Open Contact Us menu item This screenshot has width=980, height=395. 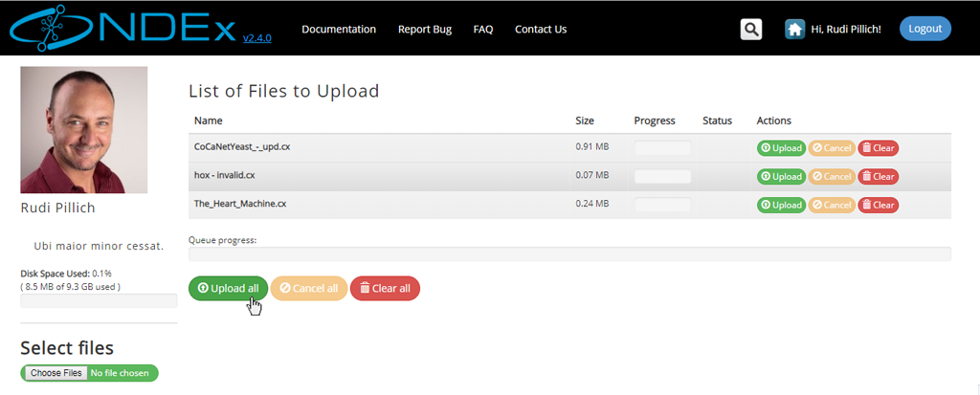(541, 30)
